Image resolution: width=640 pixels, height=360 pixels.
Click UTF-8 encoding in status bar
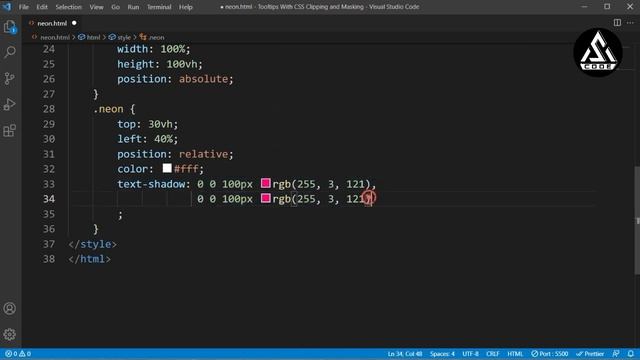(470, 354)
